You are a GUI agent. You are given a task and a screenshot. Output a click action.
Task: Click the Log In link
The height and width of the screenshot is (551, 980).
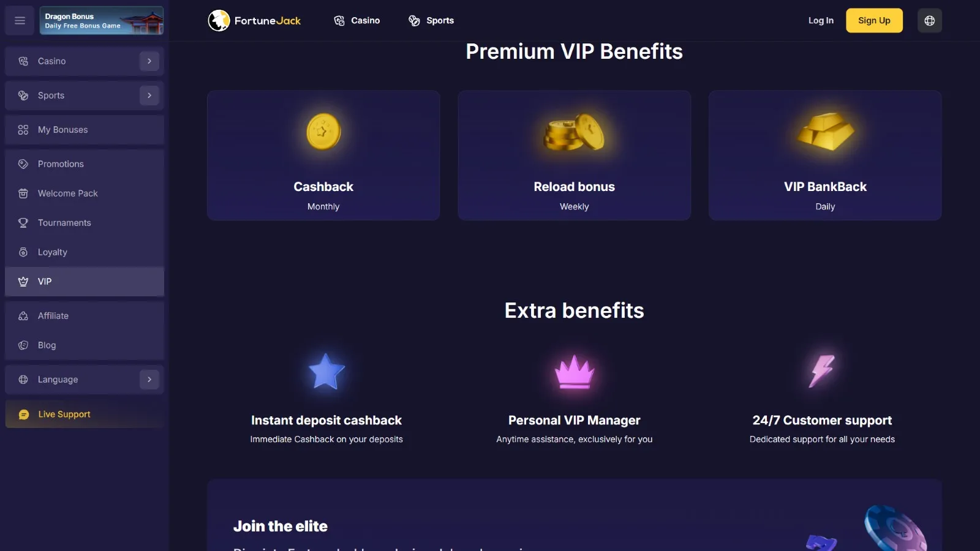pyautogui.click(x=821, y=21)
